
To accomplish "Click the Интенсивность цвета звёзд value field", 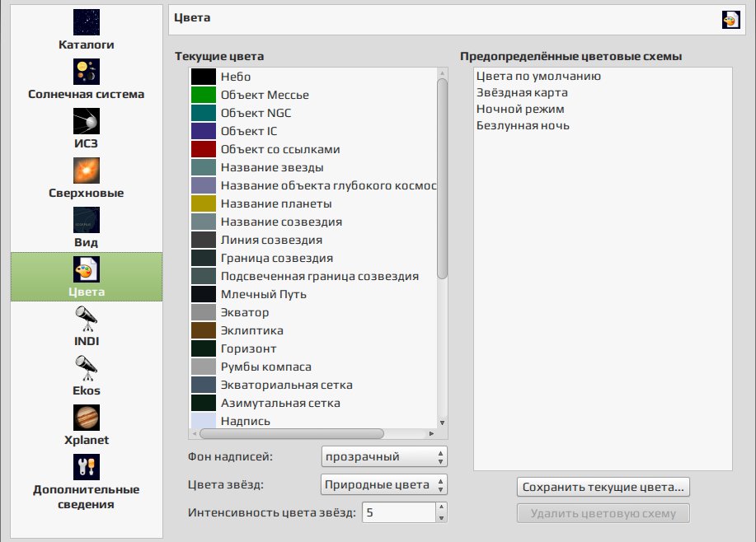I will tap(399, 512).
